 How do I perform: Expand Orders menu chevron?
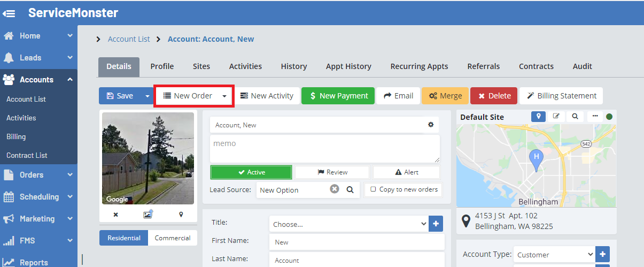click(70, 175)
